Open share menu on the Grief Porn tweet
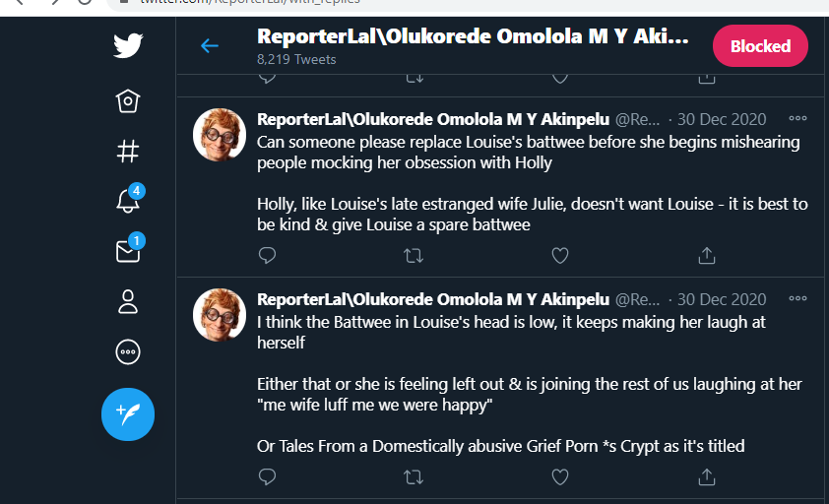 point(706,477)
